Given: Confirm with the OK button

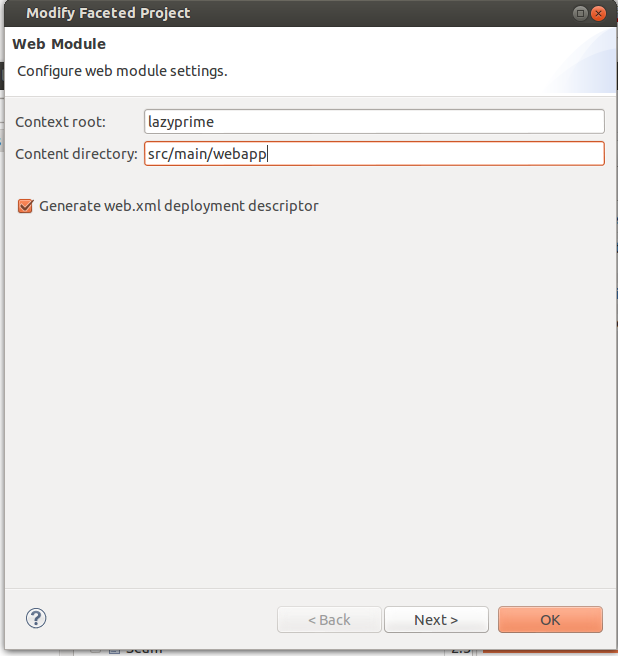Looking at the screenshot, I should (550, 620).
